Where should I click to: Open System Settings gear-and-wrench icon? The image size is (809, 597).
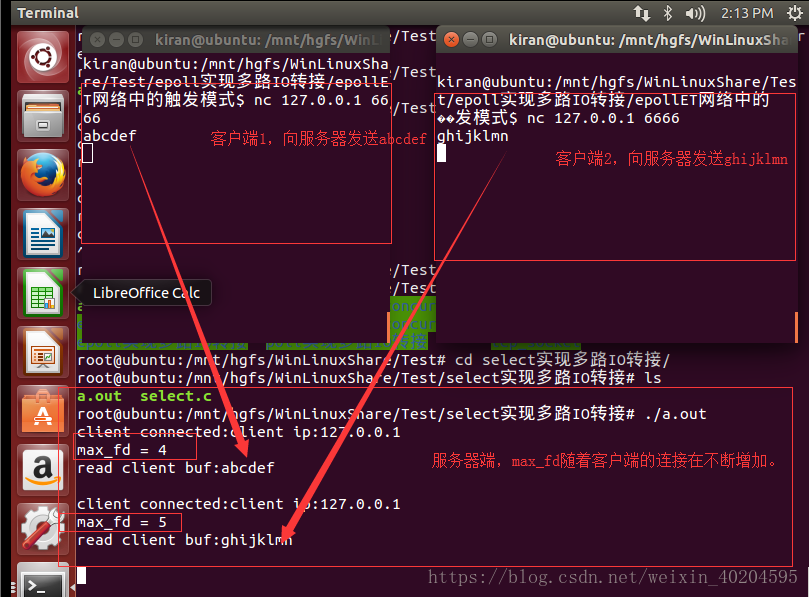point(43,529)
